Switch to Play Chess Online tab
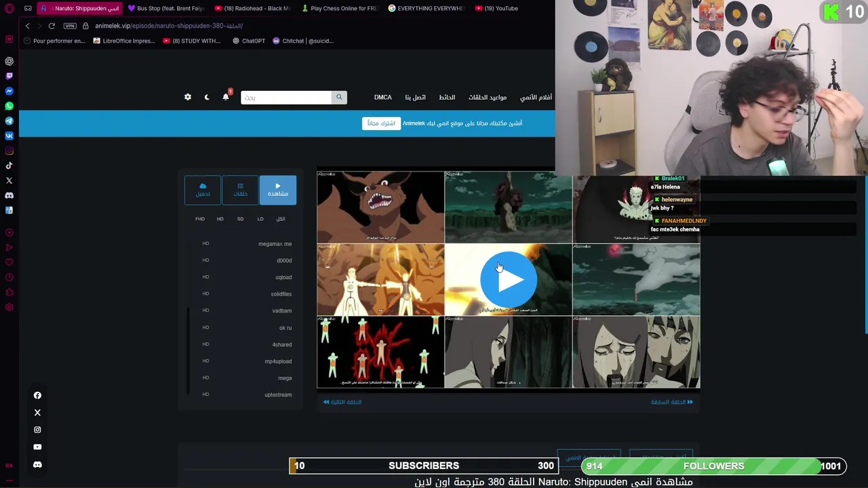868x488 pixels. tap(339, 9)
